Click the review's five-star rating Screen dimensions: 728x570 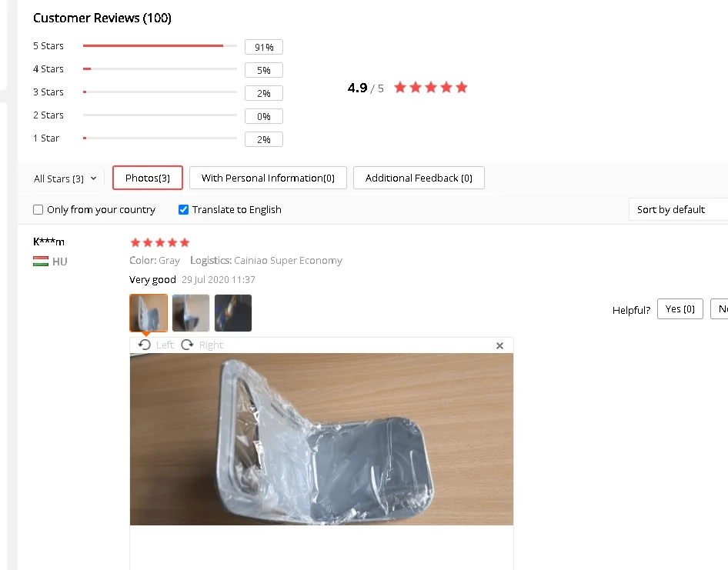pyautogui.click(x=160, y=242)
